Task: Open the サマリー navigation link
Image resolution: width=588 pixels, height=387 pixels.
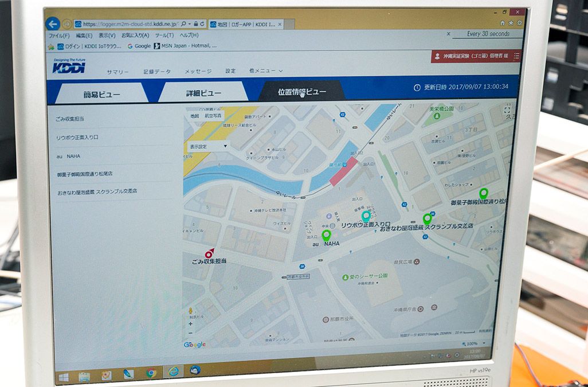Action: click(117, 72)
